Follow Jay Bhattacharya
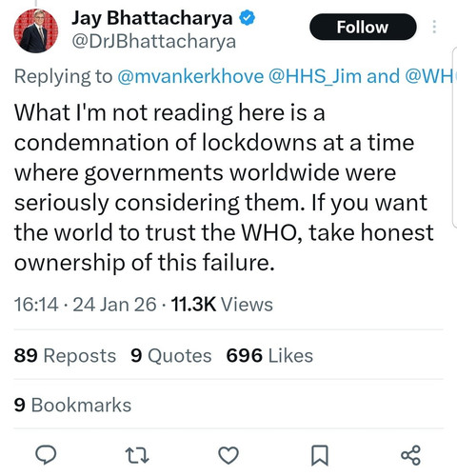 [363, 27]
